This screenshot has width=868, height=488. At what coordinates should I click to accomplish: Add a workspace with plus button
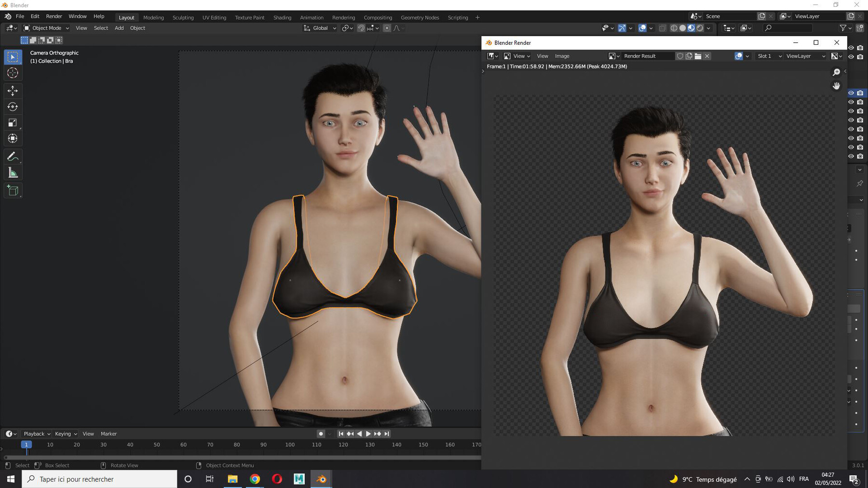tap(477, 17)
